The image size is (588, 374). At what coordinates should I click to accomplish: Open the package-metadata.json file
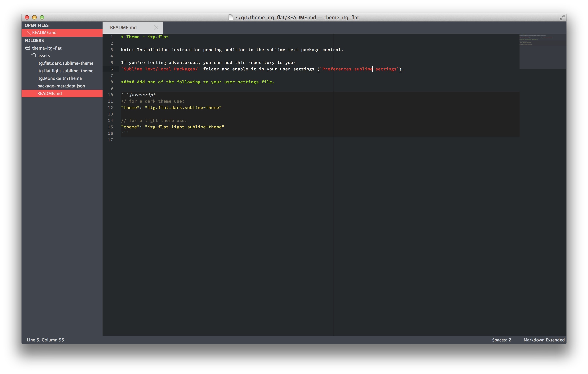pos(61,86)
